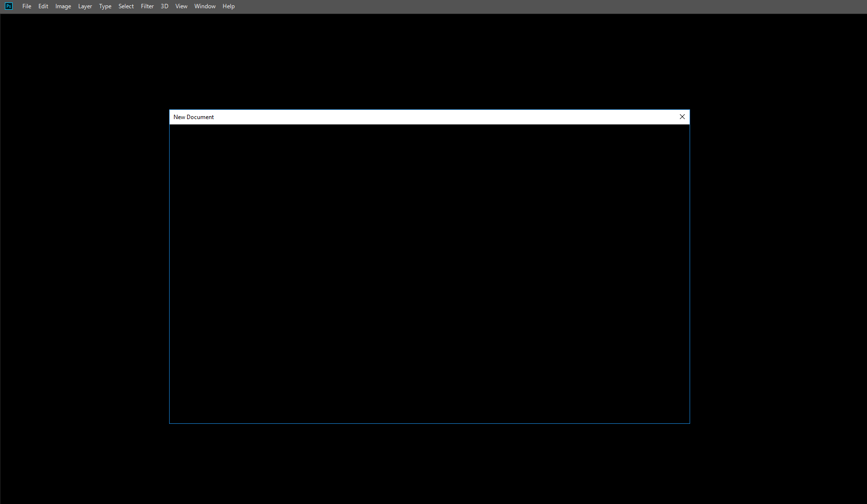This screenshot has width=867, height=504.
Task: Close the New Document dialog
Action: tap(682, 117)
